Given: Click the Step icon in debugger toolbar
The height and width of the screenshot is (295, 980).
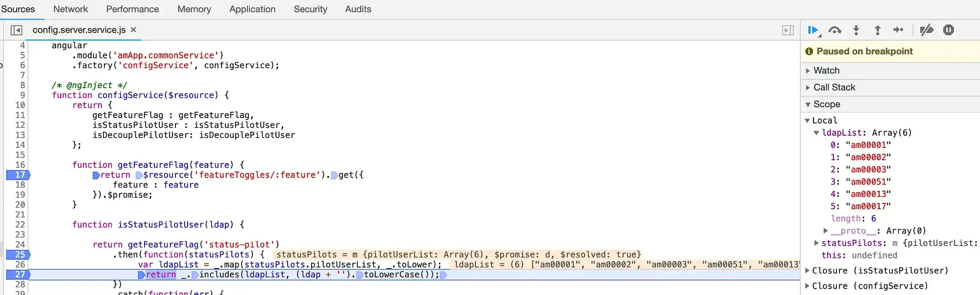Looking at the screenshot, I should pos(898,30).
